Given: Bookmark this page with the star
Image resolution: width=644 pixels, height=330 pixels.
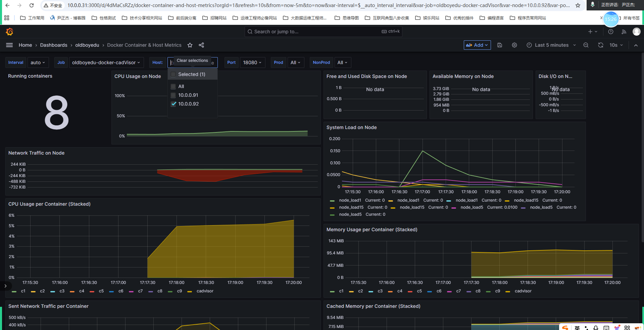Looking at the screenshot, I should 578,5.
